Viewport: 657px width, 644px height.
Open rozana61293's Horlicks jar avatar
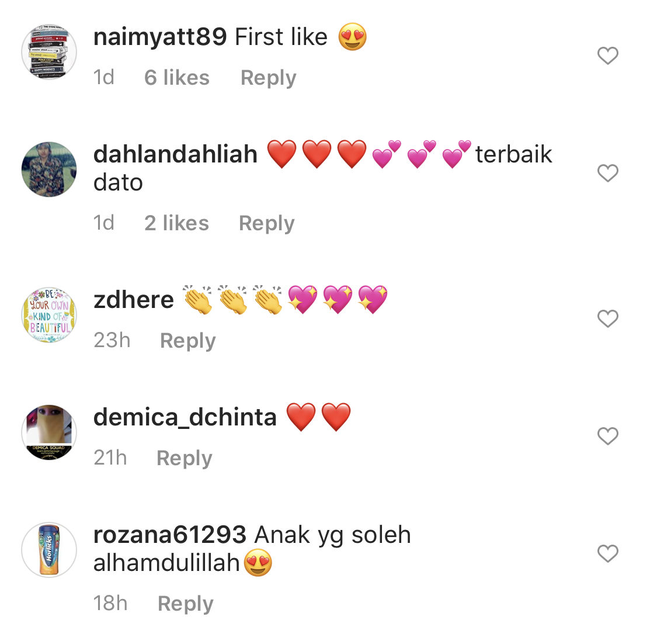click(49, 550)
